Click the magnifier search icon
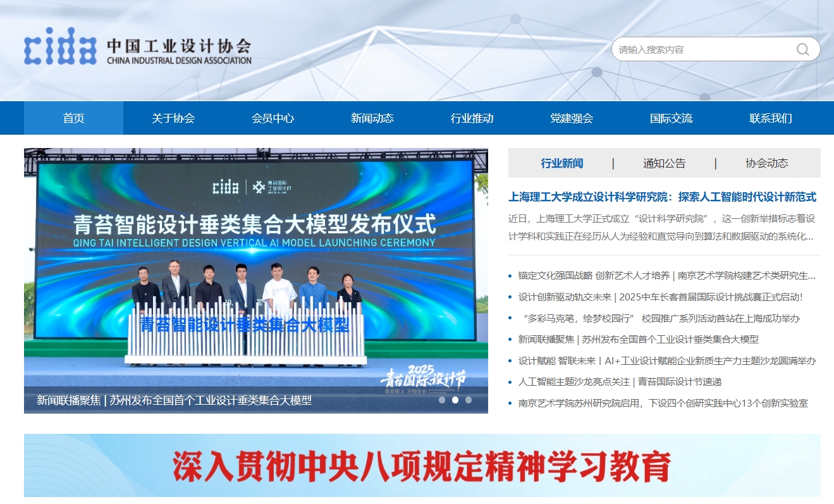This screenshot has width=834, height=504. pos(802,49)
